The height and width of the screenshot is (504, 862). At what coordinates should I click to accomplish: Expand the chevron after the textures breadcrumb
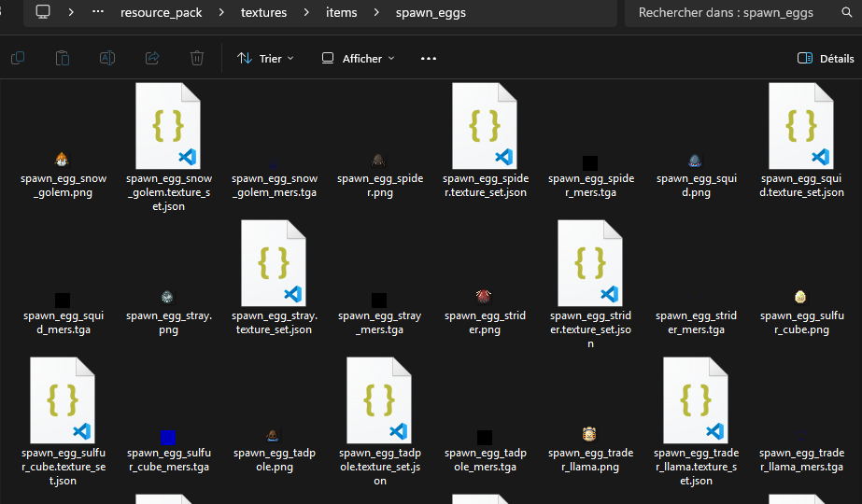pyautogui.click(x=306, y=12)
